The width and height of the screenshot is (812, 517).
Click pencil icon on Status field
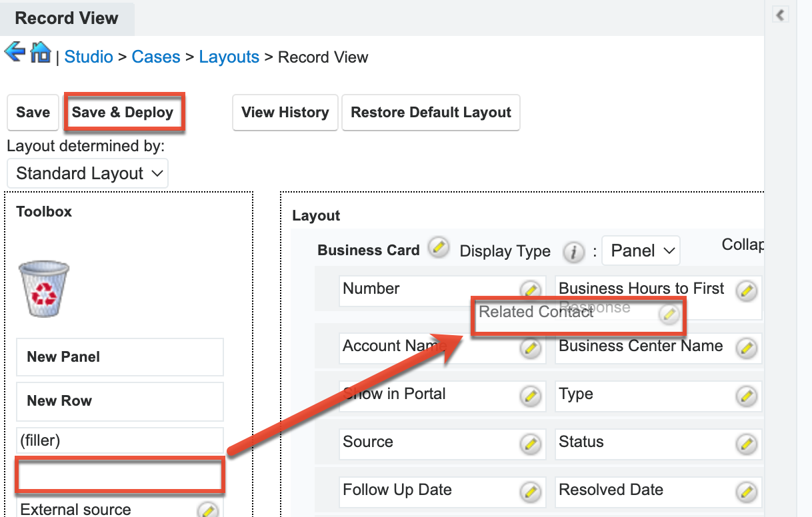pos(747,443)
